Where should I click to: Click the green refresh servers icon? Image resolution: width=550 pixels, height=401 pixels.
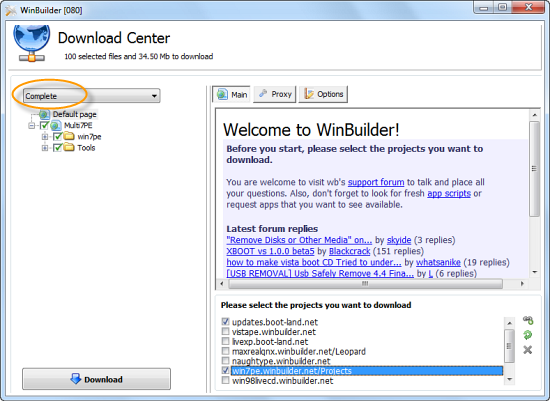(x=528, y=335)
